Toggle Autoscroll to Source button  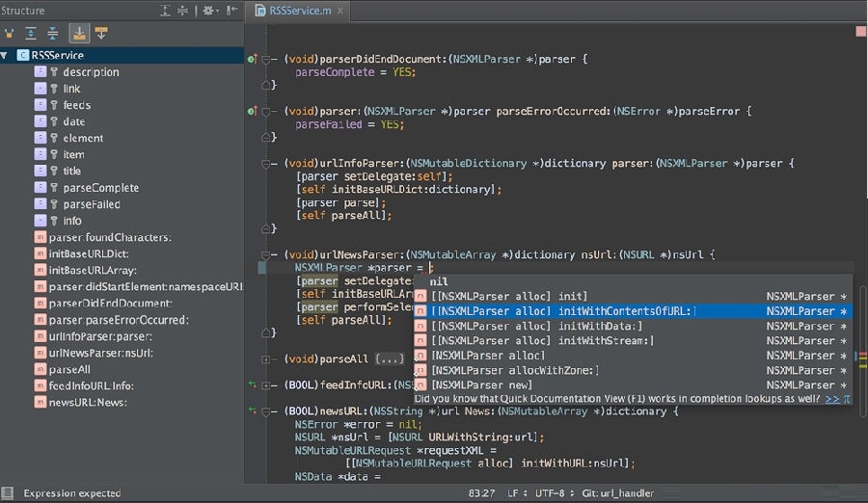click(79, 33)
